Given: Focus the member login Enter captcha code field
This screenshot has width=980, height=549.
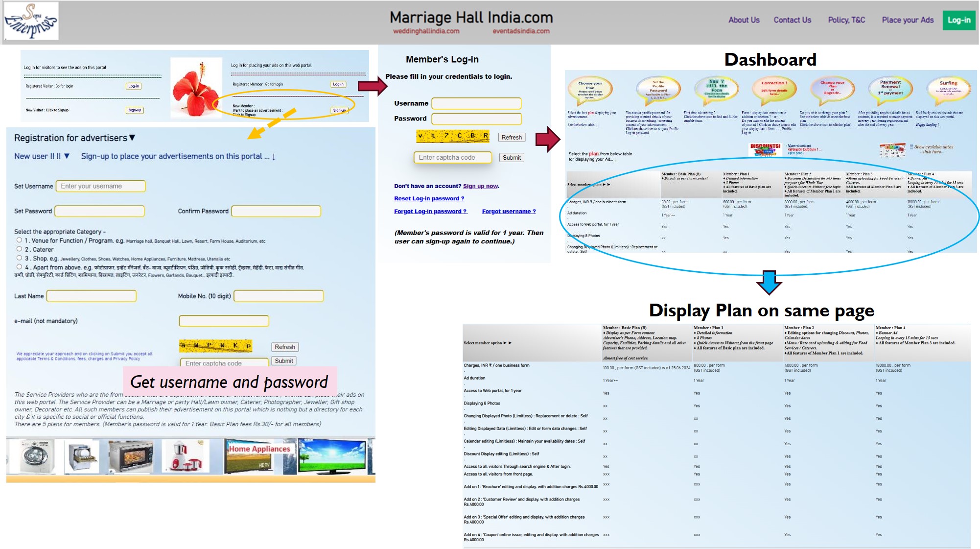Looking at the screenshot, I should tap(453, 157).
